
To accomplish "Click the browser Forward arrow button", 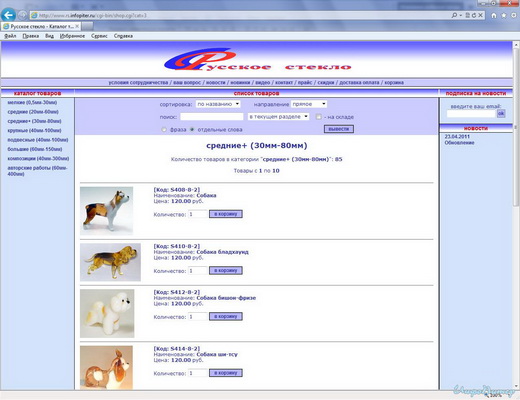I will [22, 15].
